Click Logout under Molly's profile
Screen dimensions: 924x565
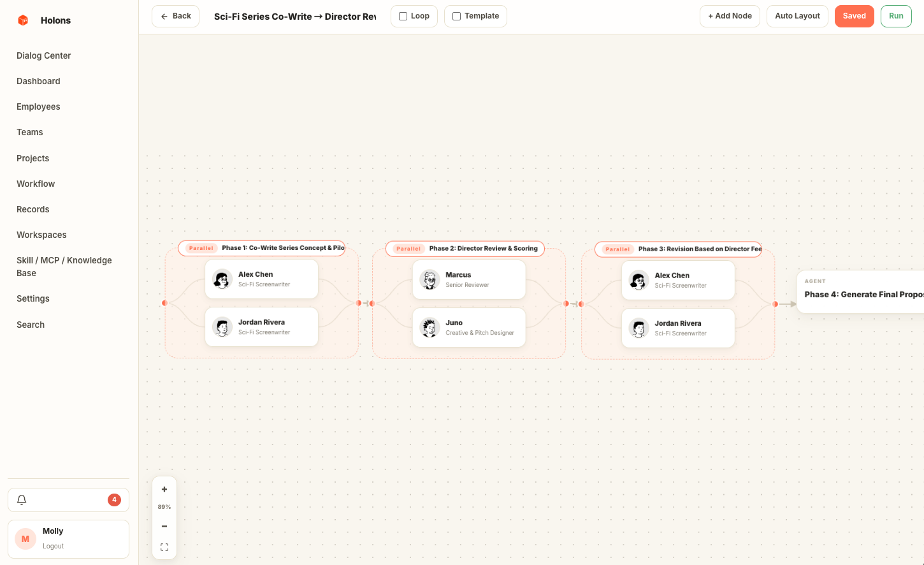point(53,546)
